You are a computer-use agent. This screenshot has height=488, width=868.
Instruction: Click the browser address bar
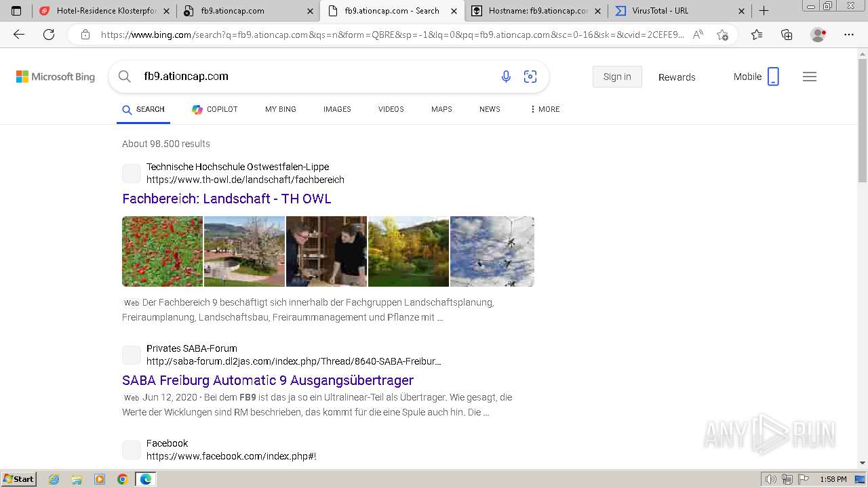(391, 35)
